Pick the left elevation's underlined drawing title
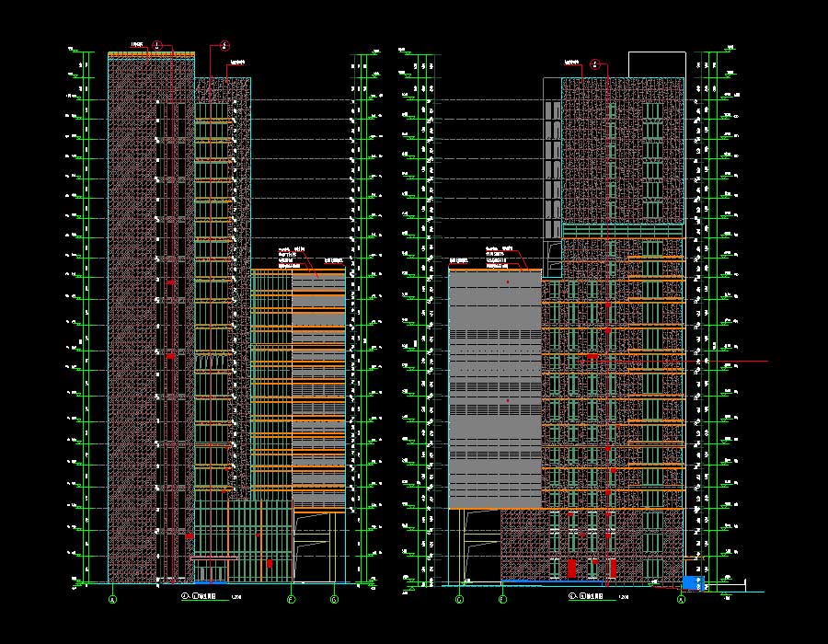Viewport: 828px width, 644px height. (199, 596)
